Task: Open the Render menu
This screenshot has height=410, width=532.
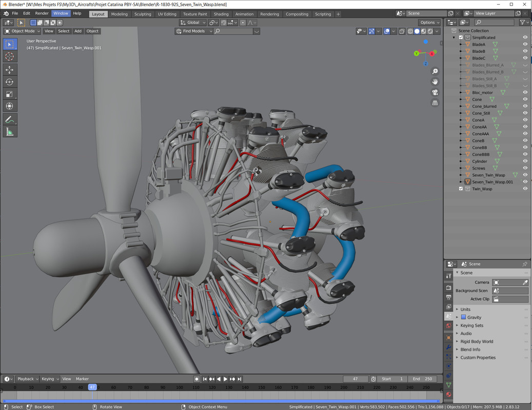Action: click(42, 13)
